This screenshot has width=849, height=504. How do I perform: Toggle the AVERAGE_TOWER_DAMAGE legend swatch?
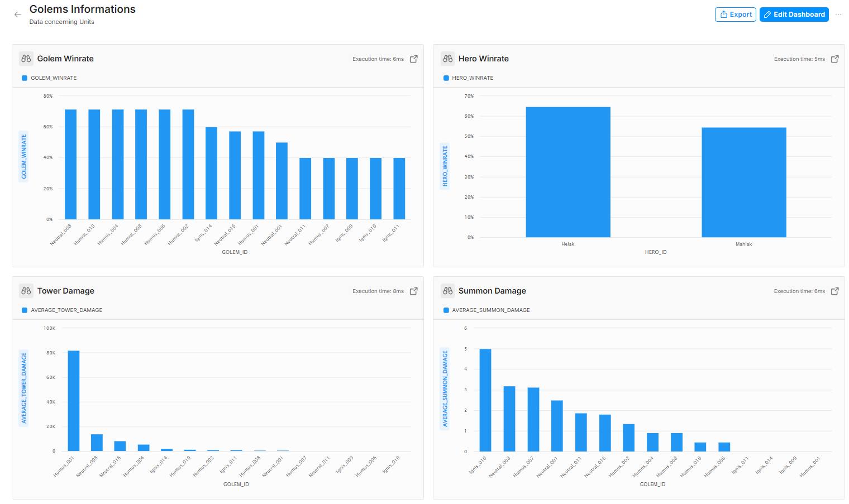pos(25,310)
